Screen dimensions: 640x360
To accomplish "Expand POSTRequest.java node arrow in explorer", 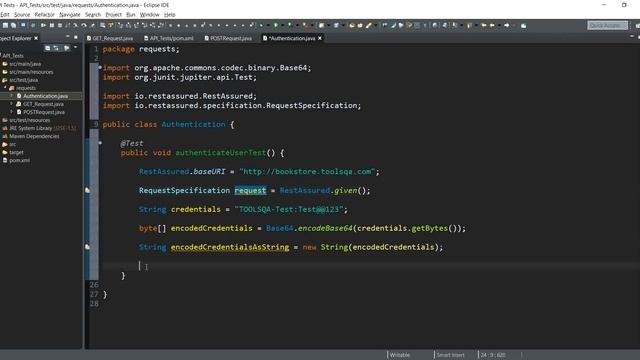I will (x=12, y=112).
